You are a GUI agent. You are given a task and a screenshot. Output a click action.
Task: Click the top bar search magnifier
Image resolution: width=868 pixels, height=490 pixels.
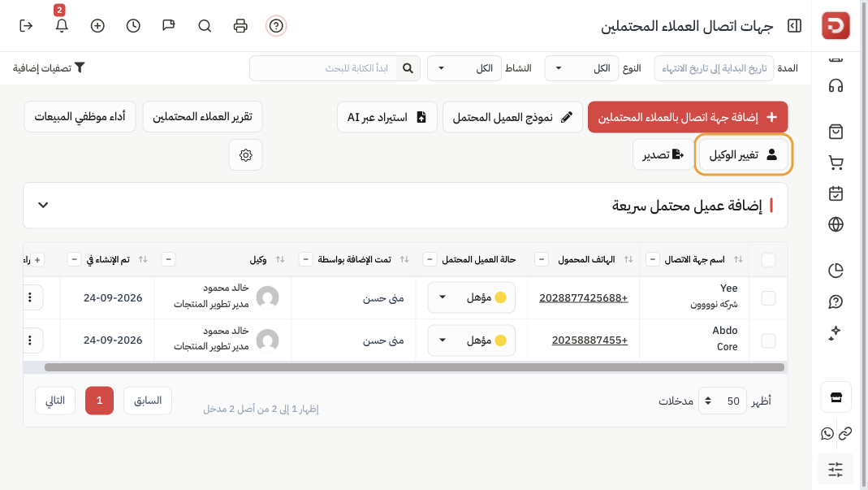[205, 25]
